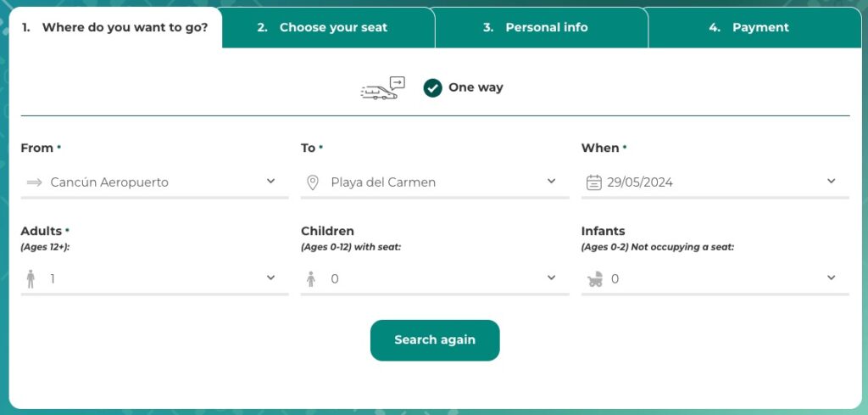Open the When date dropdown chevron

[831, 181]
